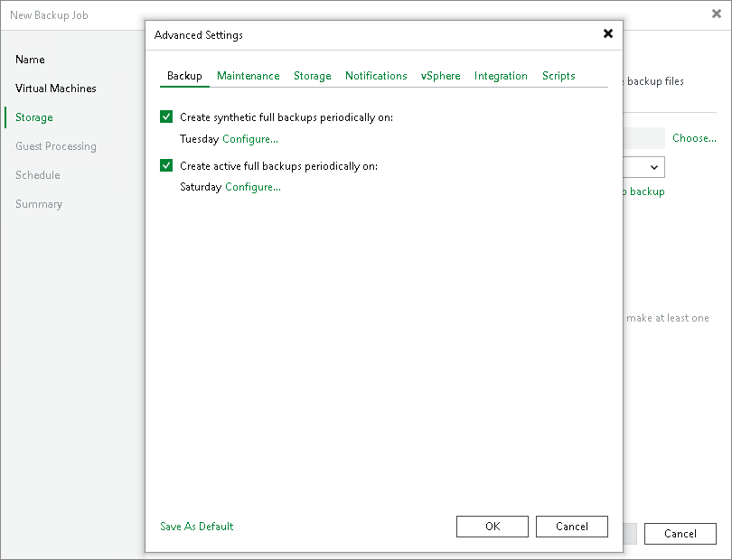Cancel the Advanced Settings dialog
Screen dimensions: 732x560
pyautogui.click(x=572, y=527)
